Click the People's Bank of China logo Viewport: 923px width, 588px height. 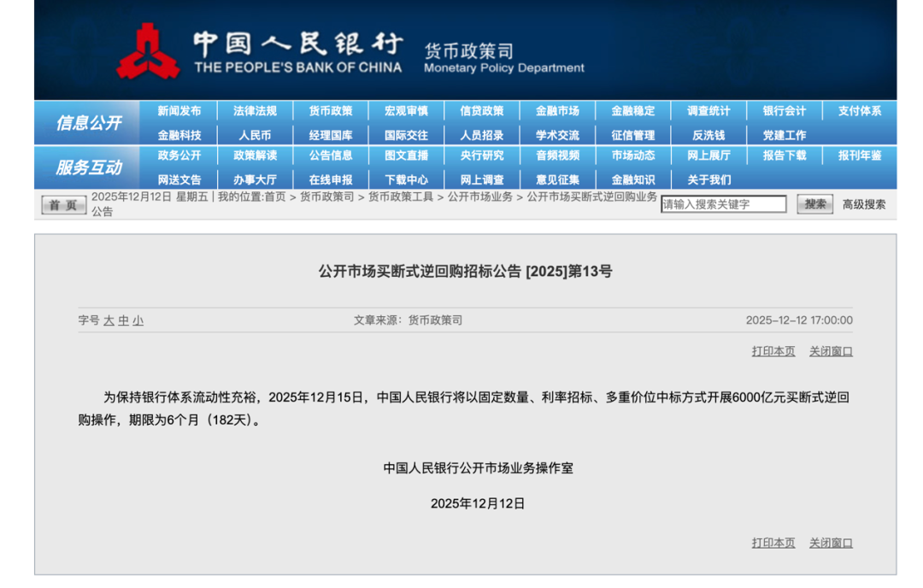click(x=148, y=51)
